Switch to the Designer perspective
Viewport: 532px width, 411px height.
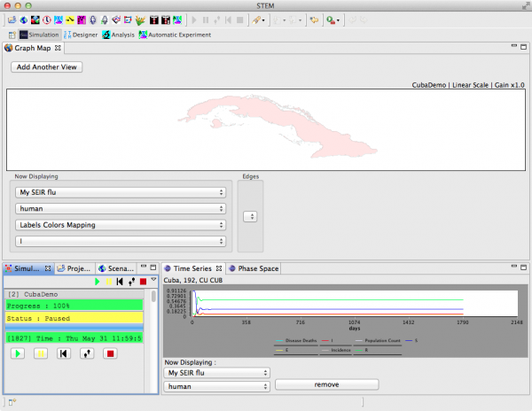tap(80, 35)
